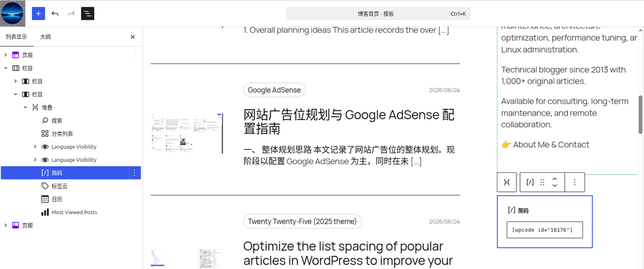Select parent stack block toolbar button

[x=507, y=182]
